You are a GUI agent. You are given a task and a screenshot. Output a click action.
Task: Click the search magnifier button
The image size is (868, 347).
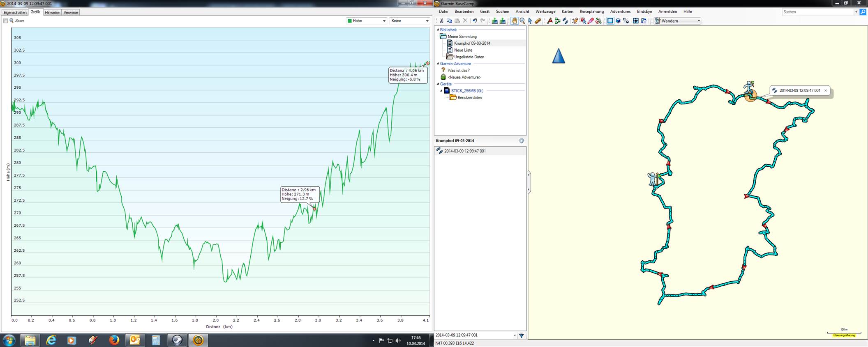coord(863,12)
